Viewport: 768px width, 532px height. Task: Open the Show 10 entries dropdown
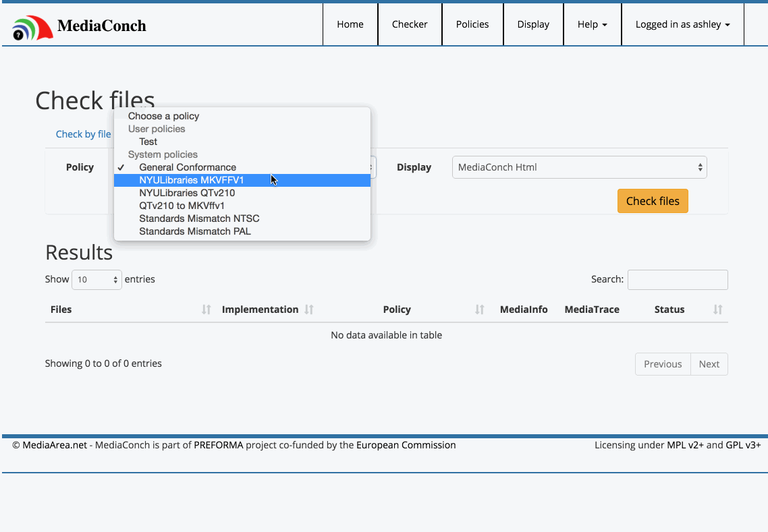(97, 279)
